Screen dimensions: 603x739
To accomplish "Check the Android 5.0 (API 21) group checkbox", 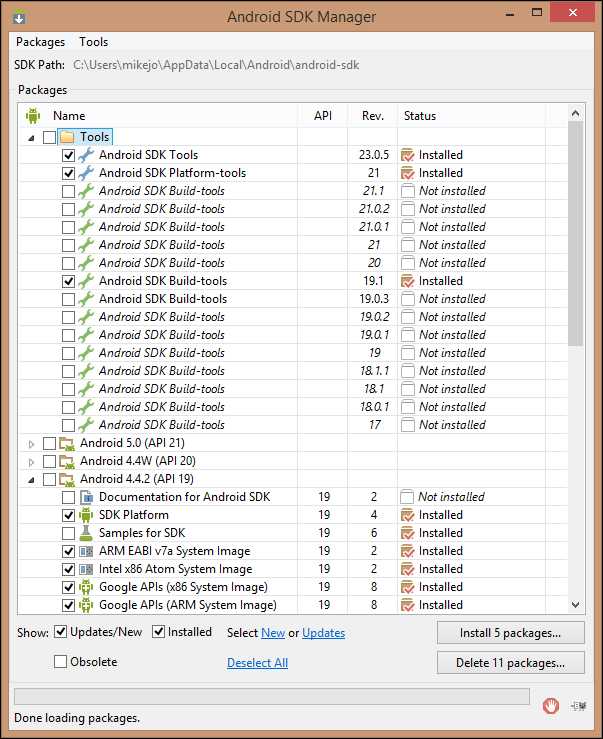I will point(50,443).
